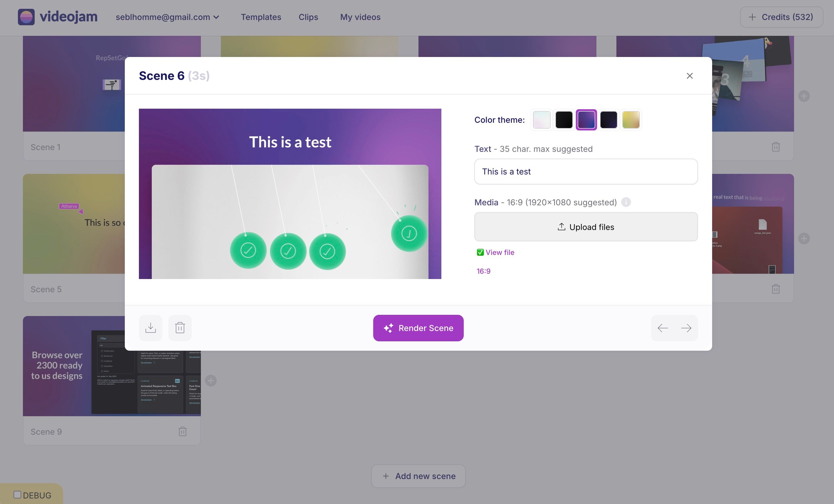
Task: Delete Scene 9 with its trash icon
Action: 182,431
